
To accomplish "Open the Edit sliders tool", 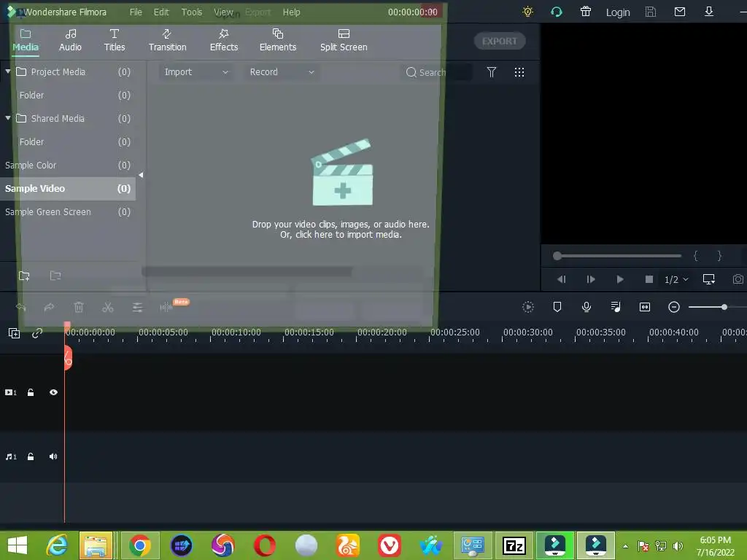I will click(137, 308).
